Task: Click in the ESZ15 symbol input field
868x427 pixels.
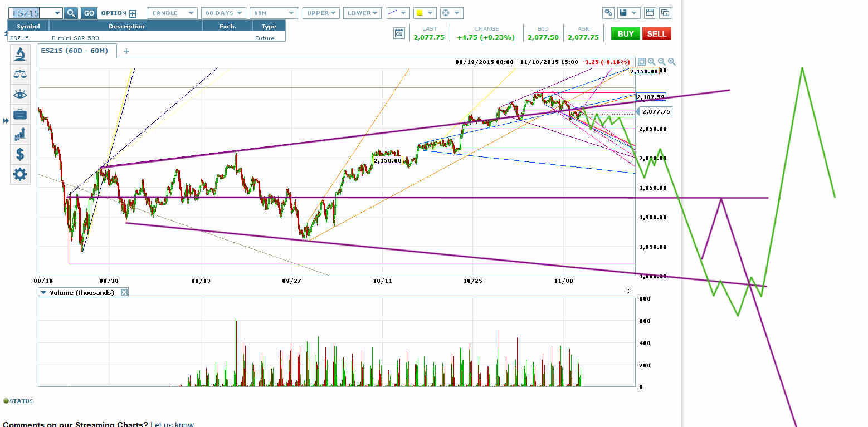Action: (31, 13)
